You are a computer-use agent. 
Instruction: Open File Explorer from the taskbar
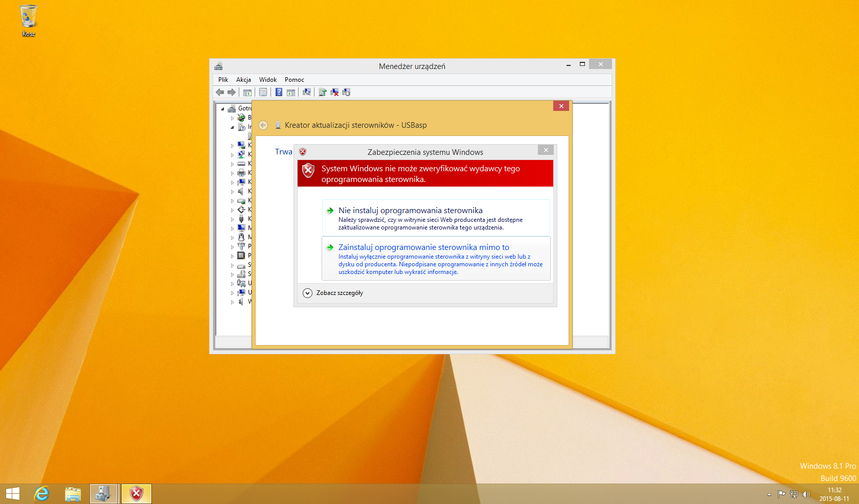coord(73,494)
